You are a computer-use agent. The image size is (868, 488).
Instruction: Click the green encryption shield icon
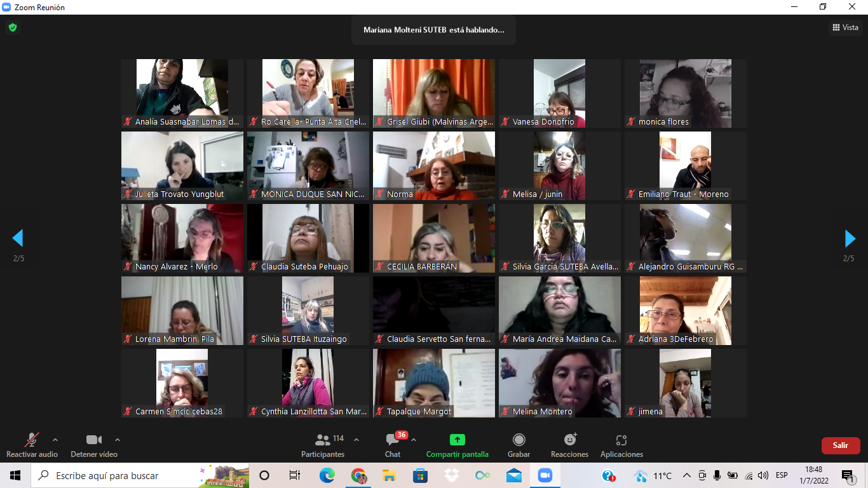(x=12, y=27)
